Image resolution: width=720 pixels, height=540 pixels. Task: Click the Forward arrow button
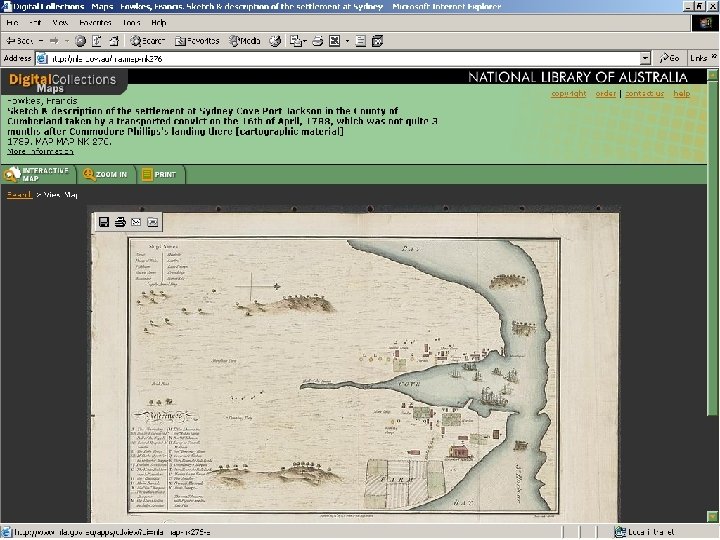[x=54, y=41]
